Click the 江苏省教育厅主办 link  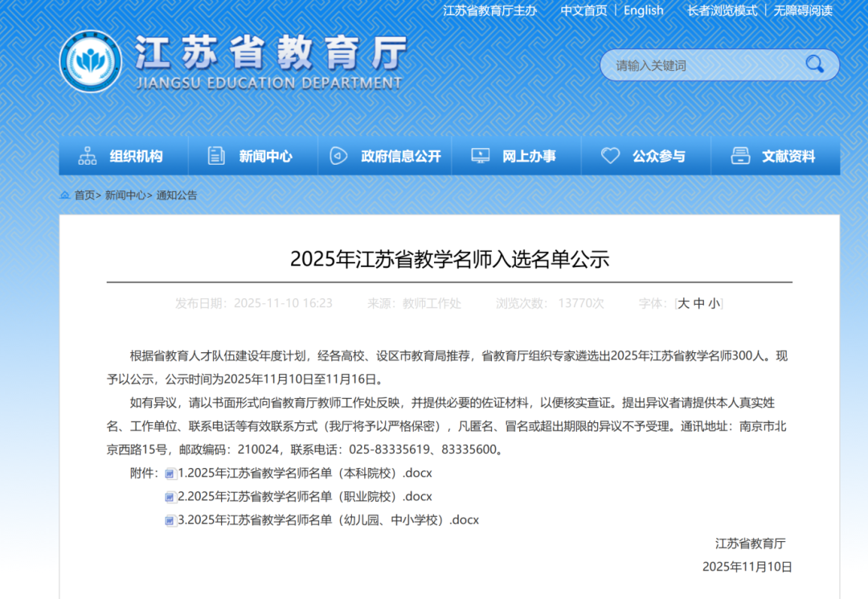point(491,10)
